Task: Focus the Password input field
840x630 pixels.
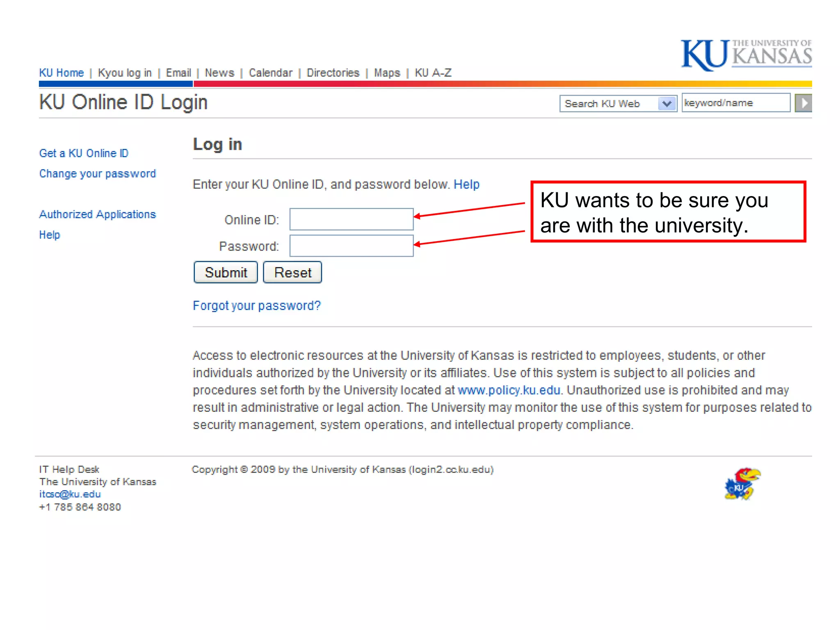Action: pyautogui.click(x=352, y=246)
